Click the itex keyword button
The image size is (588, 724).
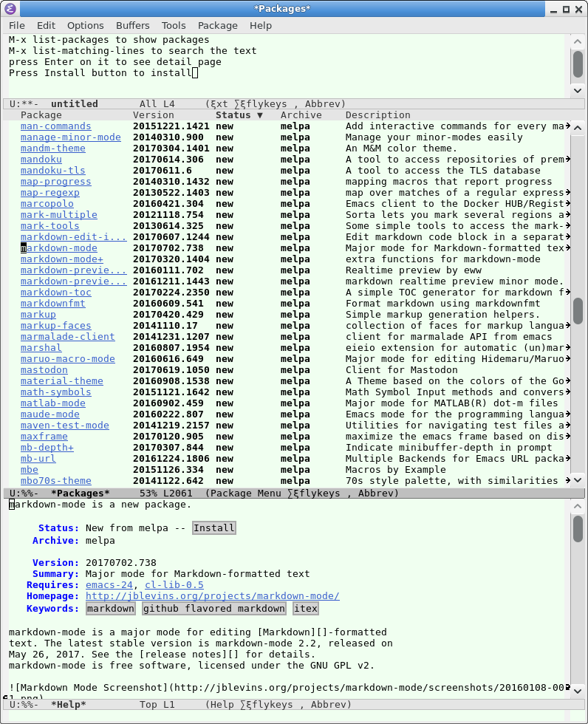[x=306, y=609]
